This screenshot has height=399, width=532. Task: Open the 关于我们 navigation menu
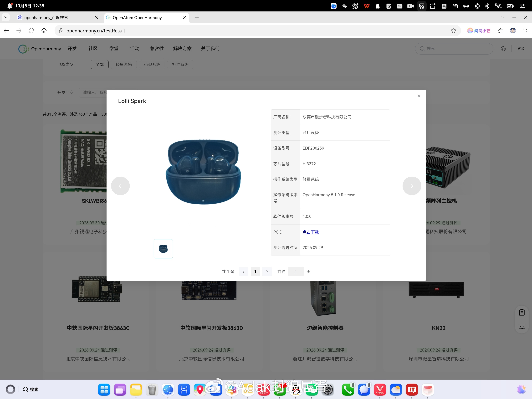(210, 49)
